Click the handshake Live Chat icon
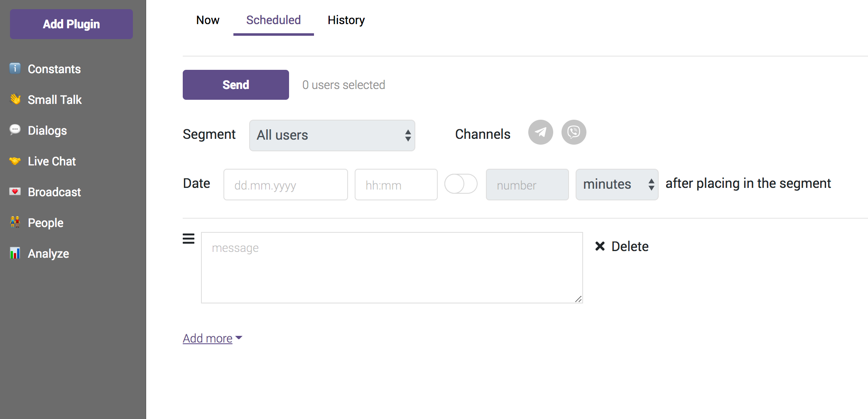 pos(15,161)
